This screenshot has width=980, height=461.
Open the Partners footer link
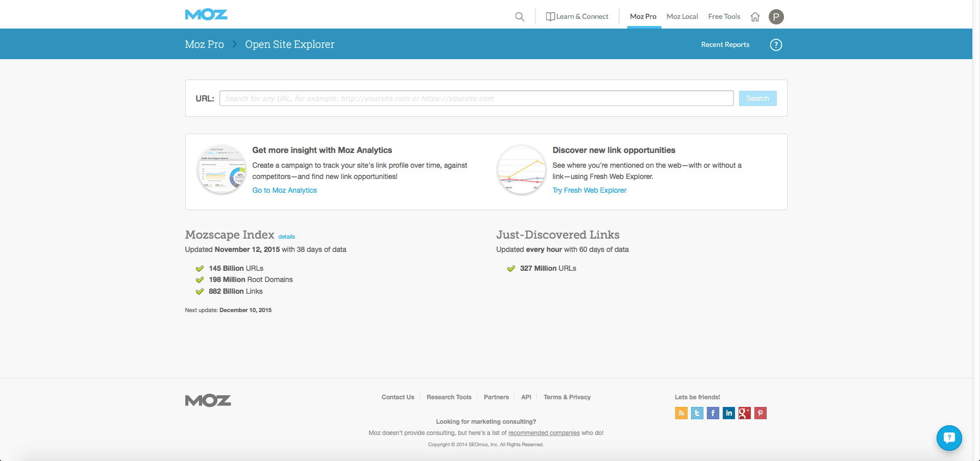[x=496, y=397]
